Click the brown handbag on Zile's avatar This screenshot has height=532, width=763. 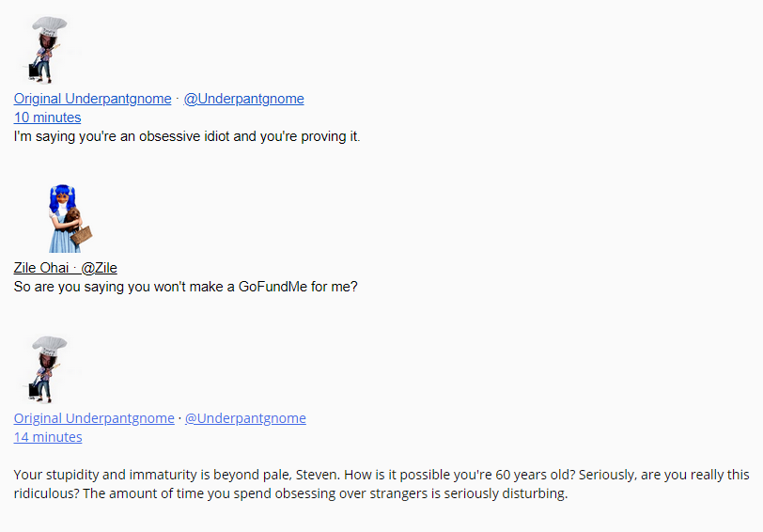83,233
